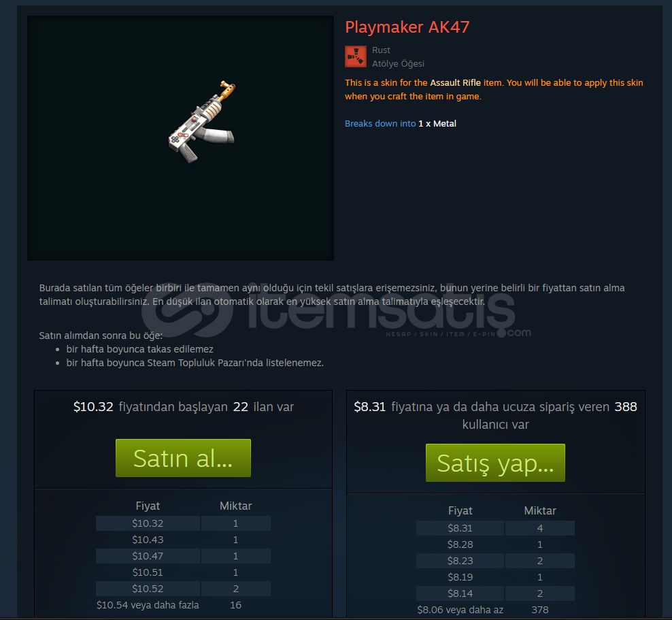Open the Playmaker AK47 title link
Image resolution: width=672 pixels, height=620 pixels.
click(x=407, y=27)
